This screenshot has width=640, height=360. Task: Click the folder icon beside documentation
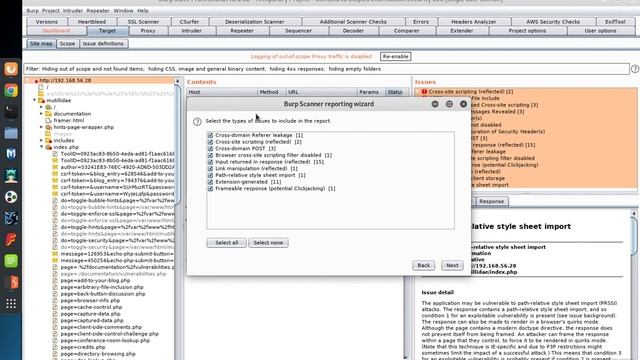tap(48, 114)
